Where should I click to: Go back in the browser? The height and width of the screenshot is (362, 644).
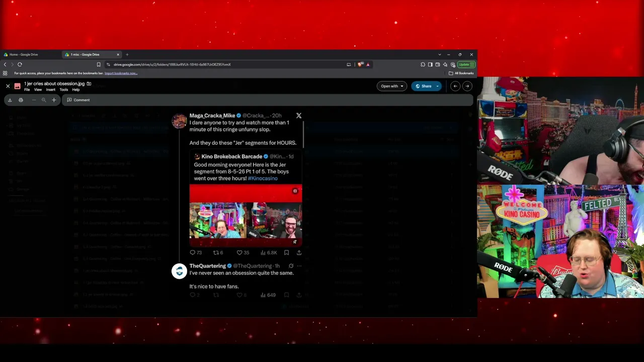5,64
